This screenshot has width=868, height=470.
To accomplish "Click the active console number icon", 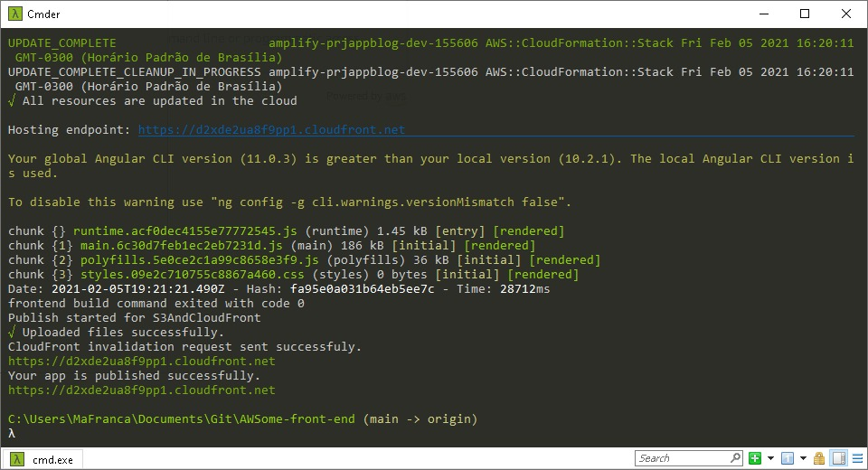I will [x=788, y=458].
